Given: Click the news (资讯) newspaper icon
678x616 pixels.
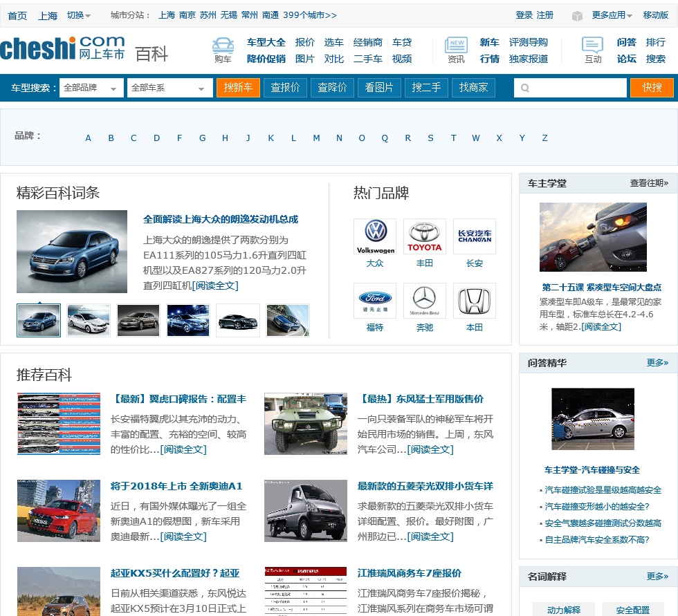Looking at the screenshot, I should [456, 45].
